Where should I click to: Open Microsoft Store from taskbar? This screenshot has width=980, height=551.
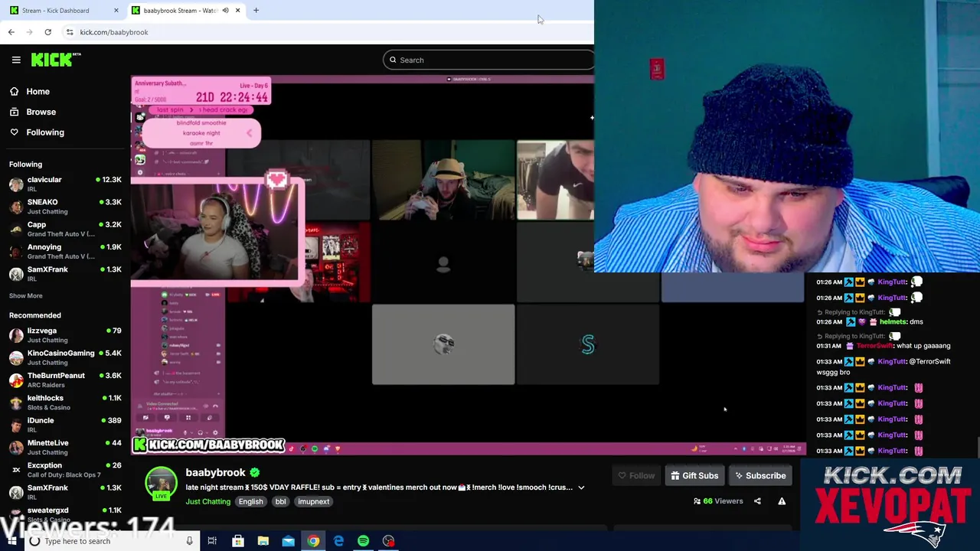pyautogui.click(x=238, y=541)
